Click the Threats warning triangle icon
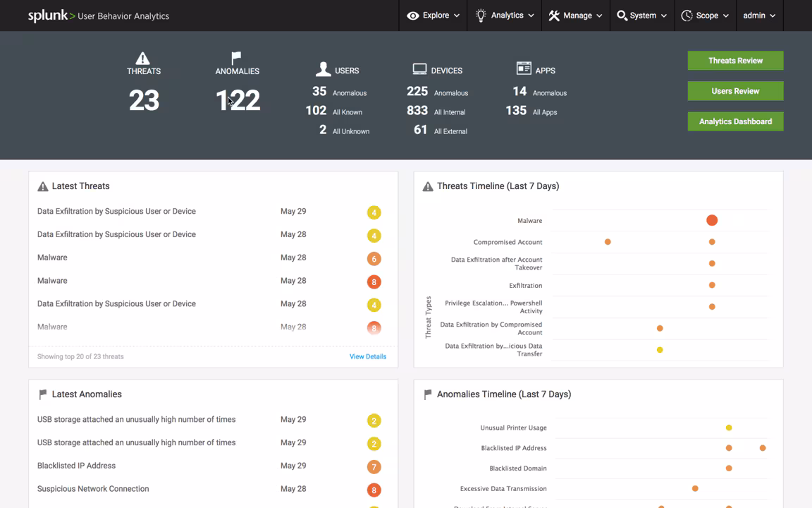812x508 pixels. (x=143, y=58)
